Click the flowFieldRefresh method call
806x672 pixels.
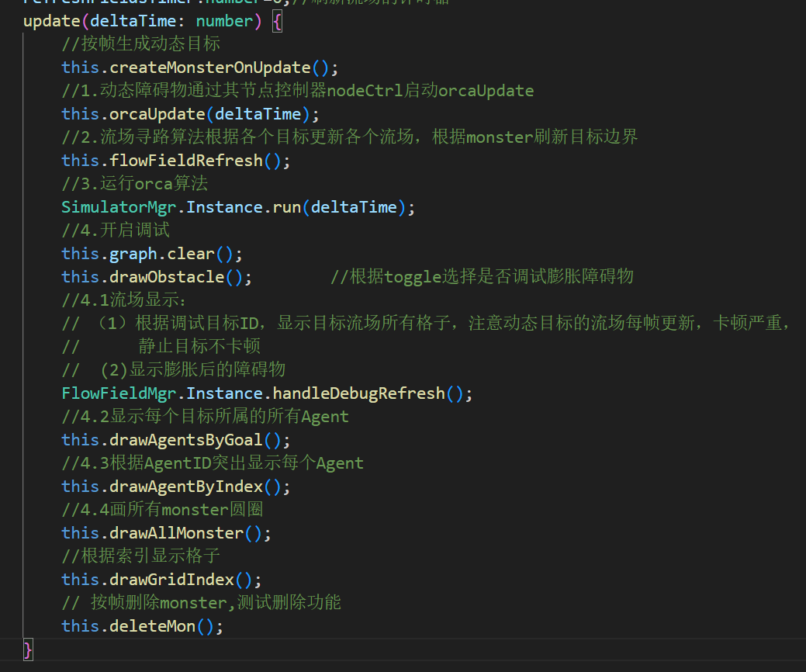click(185, 161)
